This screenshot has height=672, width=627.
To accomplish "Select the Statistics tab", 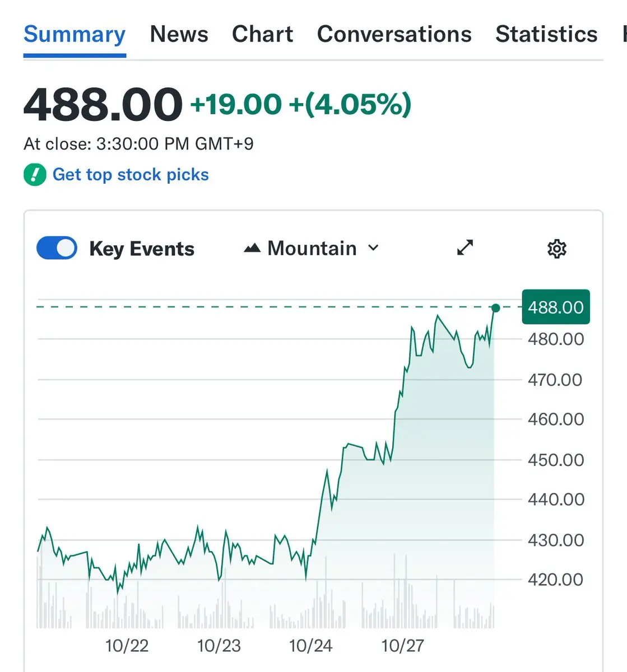I will [x=546, y=34].
